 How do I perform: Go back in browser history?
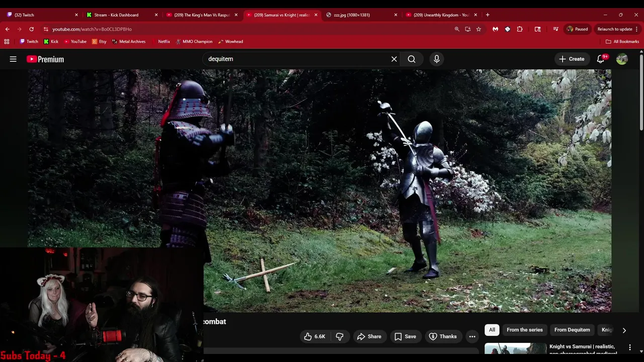(7, 29)
